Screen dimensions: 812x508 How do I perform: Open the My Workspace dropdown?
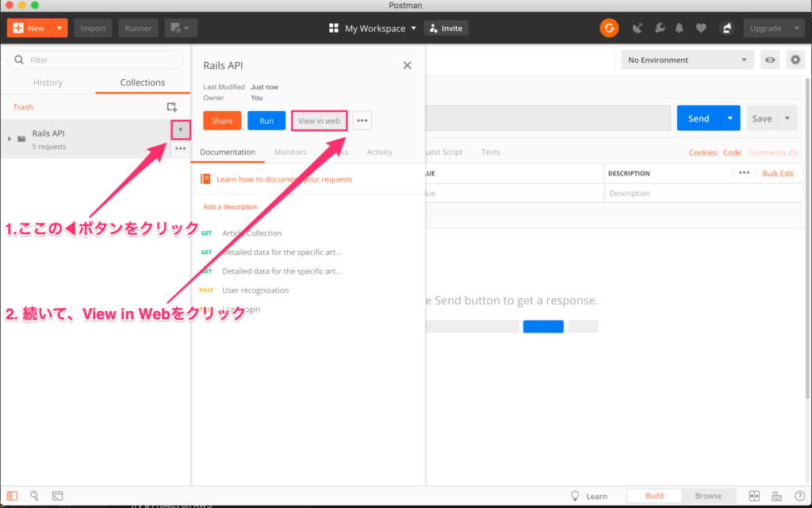pyautogui.click(x=373, y=29)
